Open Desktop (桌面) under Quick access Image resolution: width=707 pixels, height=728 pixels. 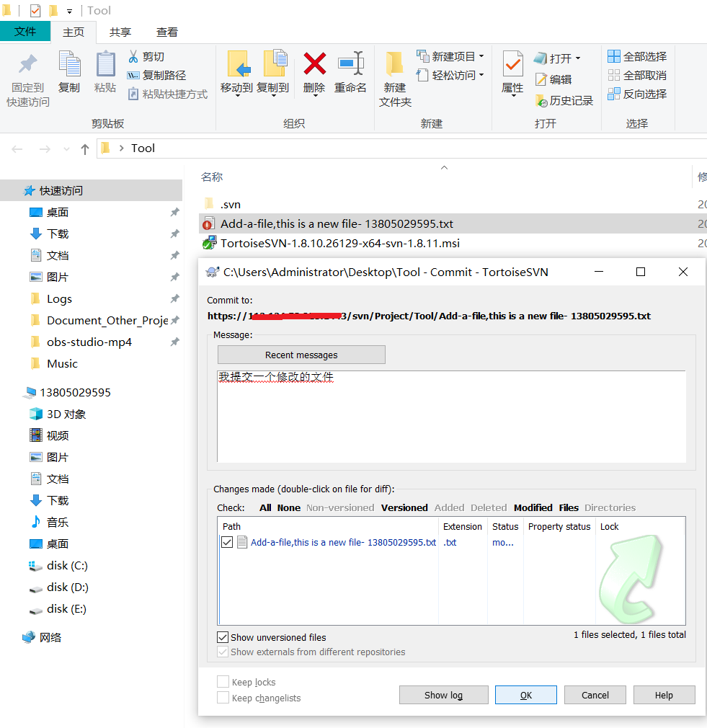58,213
